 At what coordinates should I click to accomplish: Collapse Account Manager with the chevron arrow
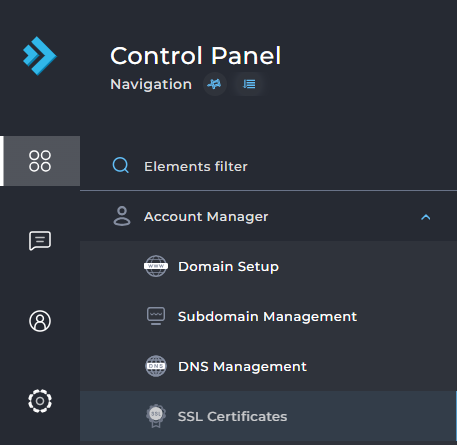426,217
